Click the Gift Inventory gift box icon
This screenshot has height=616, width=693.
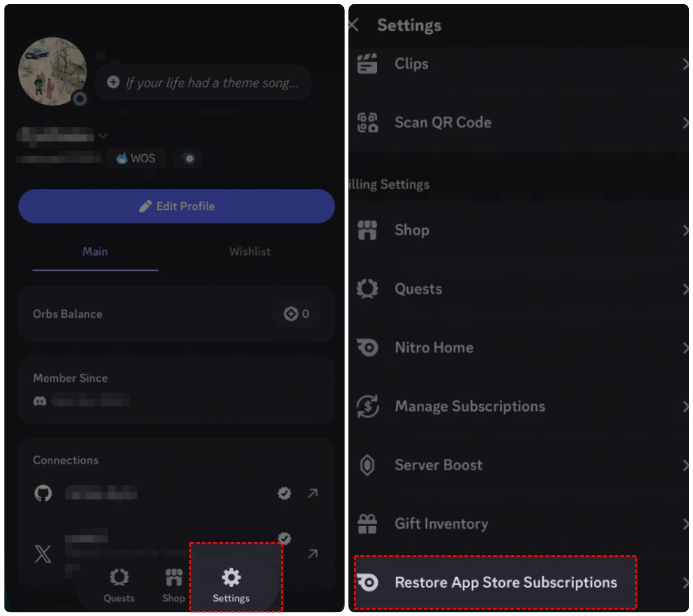click(367, 523)
